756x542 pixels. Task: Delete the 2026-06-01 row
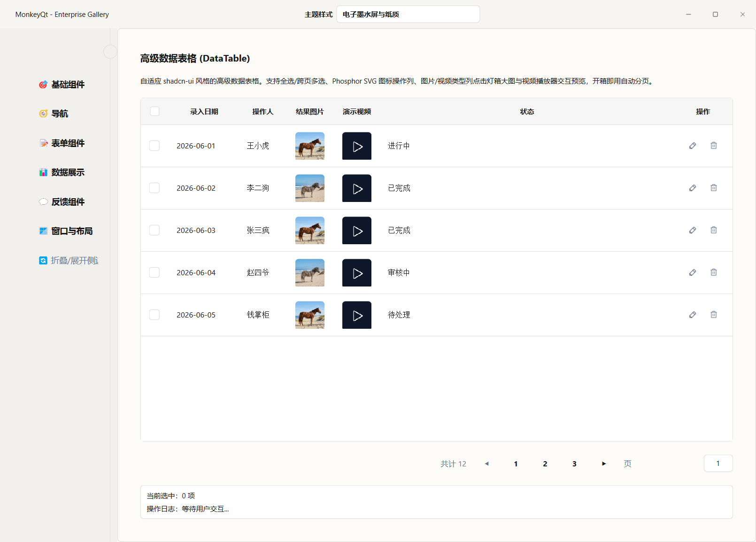pyautogui.click(x=714, y=146)
